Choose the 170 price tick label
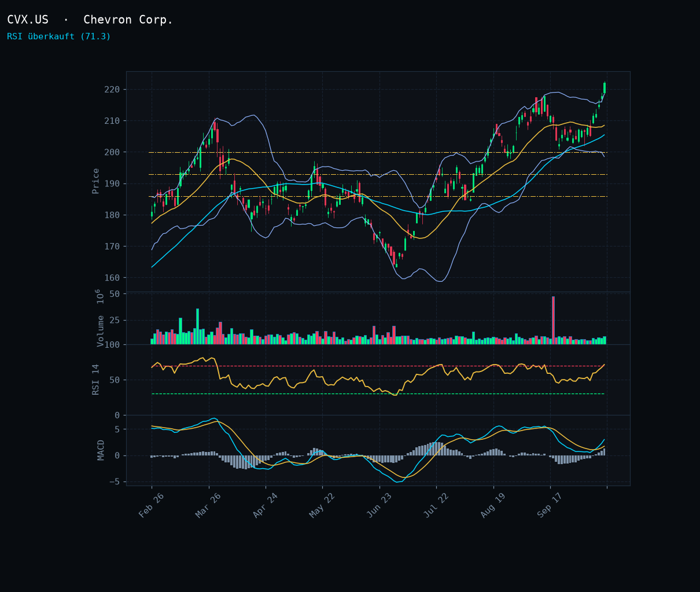 click(x=112, y=247)
